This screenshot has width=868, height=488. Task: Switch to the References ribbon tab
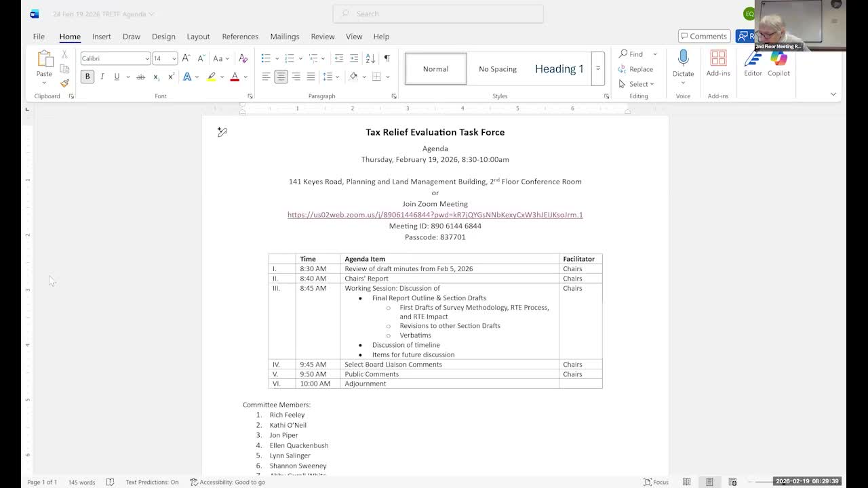(x=239, y=37)
